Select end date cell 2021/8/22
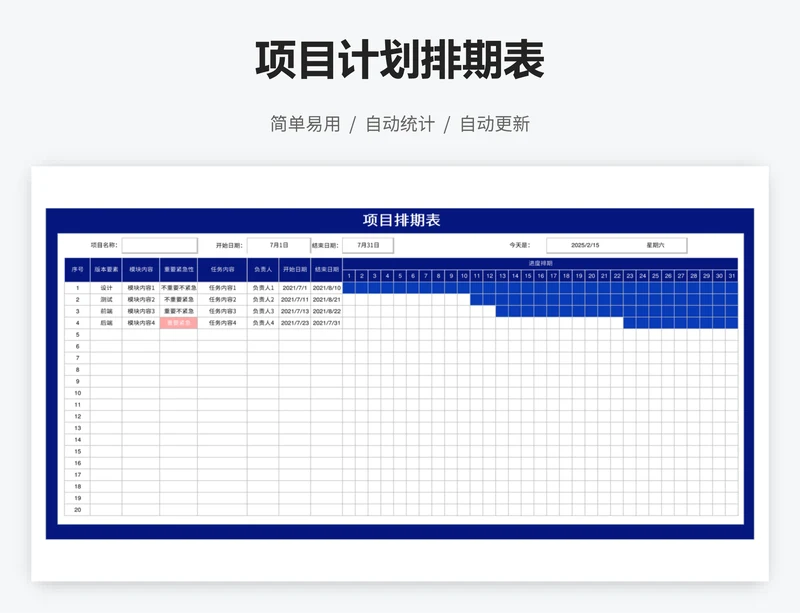Image resolution: width=800 pixels, height=613 pixels. [327, 311]
